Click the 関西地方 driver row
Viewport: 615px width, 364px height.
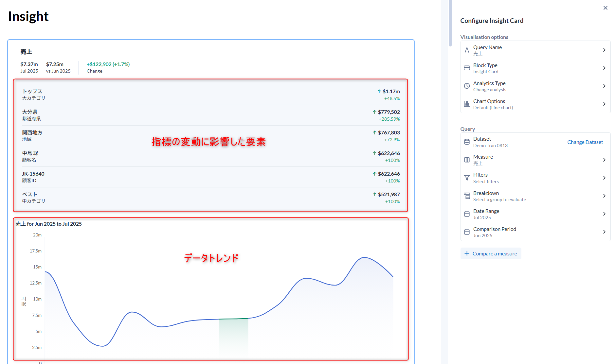click(211, 136)
